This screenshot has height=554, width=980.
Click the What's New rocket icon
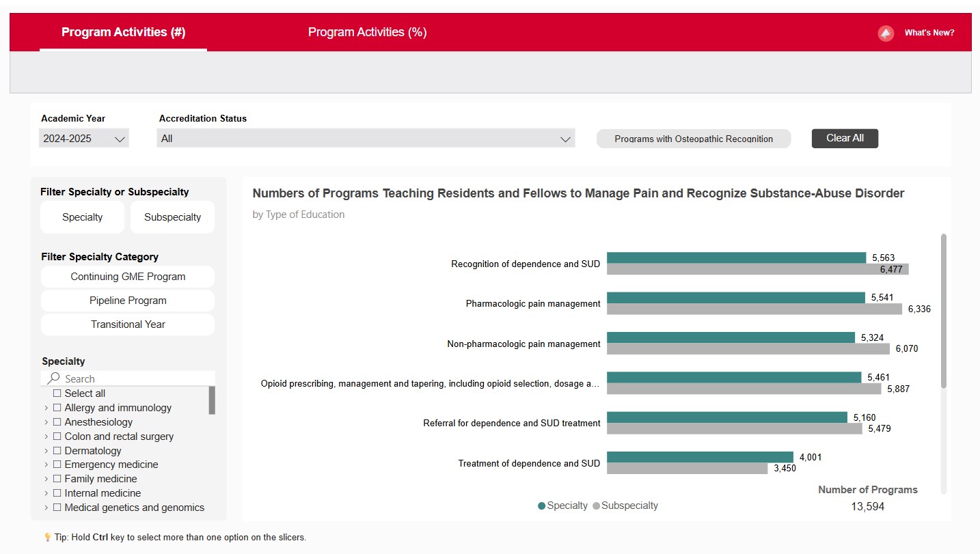(x=886, y=33)
